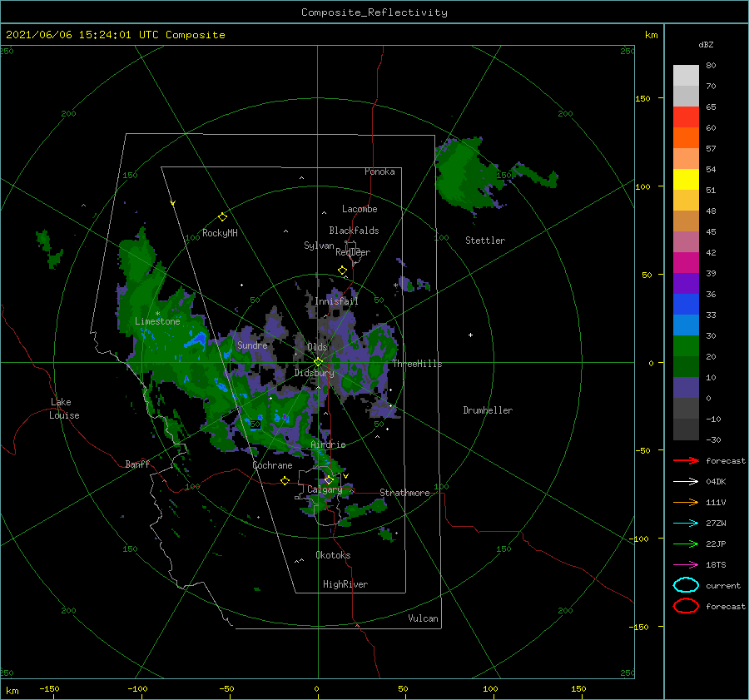
Task: Select the blue 36 dBZ color swatch
Action: [686, 304]
